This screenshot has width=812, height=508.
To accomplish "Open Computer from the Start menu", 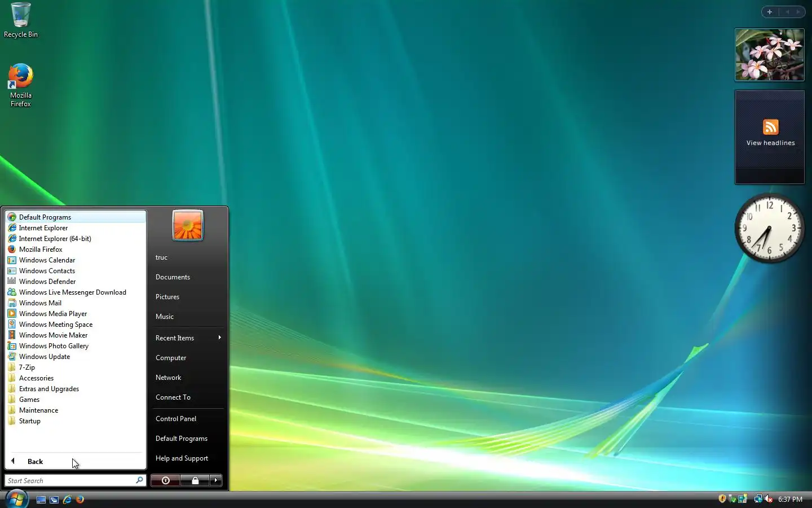I will point(188,358).
